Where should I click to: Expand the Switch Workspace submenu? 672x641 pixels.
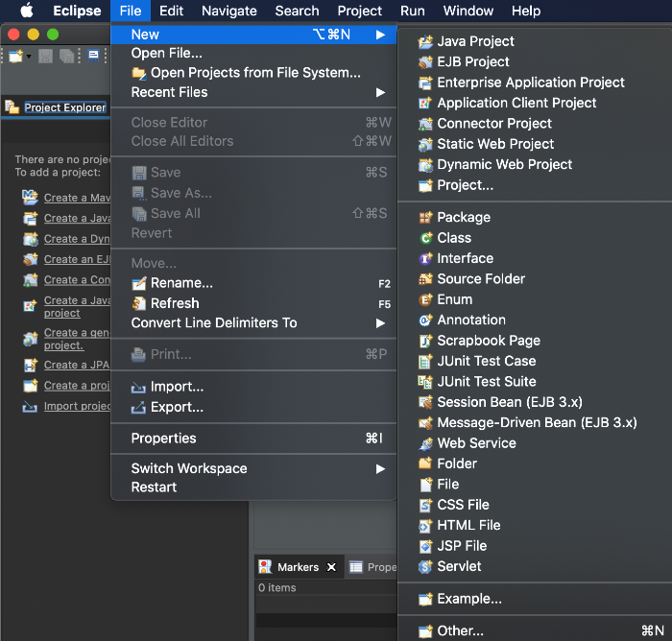(x=253, y=468)
